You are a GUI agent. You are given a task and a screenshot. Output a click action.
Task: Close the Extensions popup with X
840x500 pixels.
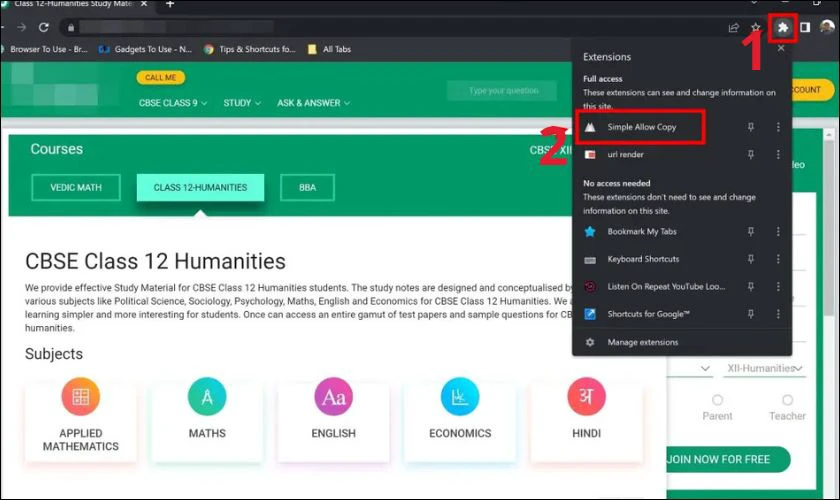781,48
